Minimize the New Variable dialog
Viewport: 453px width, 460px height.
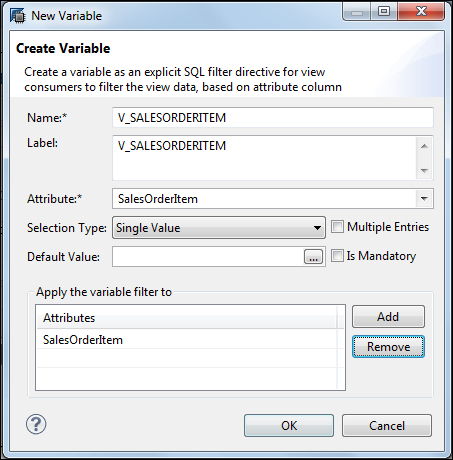356,12
